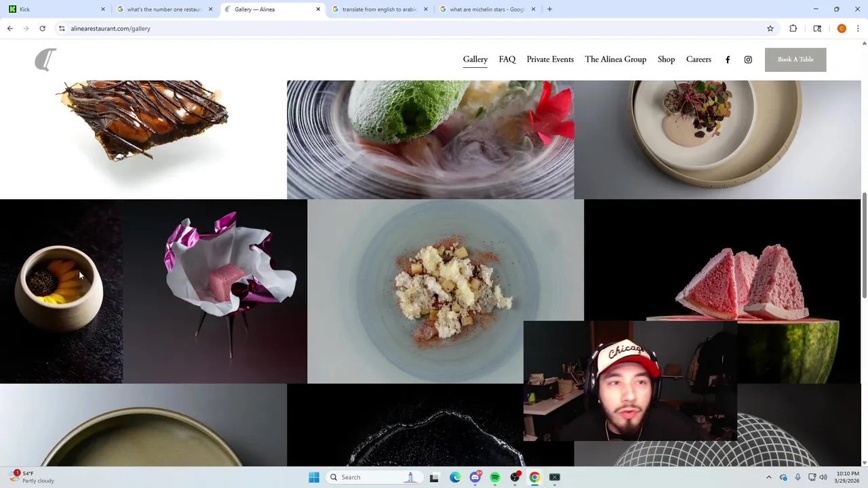Click the Book A Table button
Screen dimensions: 868x488
pos(795,60)
